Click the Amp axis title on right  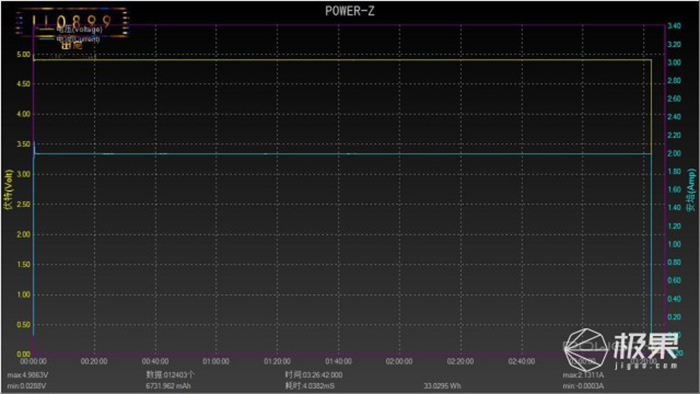[691, 190]
